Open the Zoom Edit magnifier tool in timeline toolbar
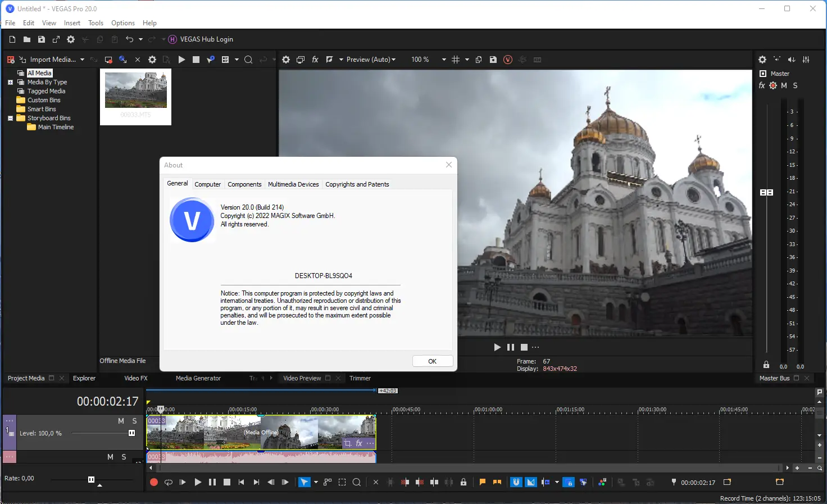This screenshot has height=504, width=827. 356,482
